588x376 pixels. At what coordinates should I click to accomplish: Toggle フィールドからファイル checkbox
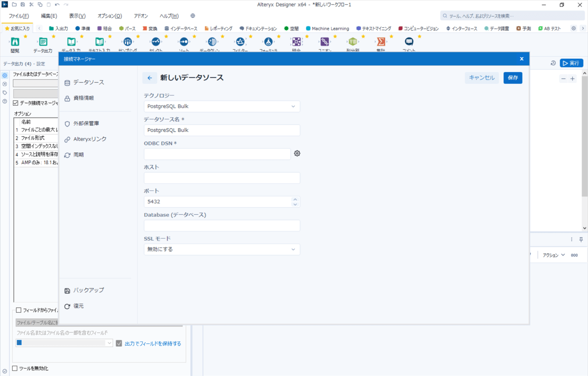click(19, 310)
